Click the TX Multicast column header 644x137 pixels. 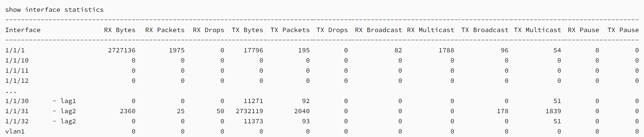(x=538, y=30)
